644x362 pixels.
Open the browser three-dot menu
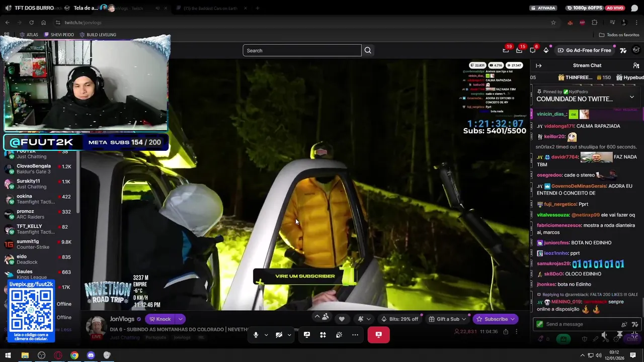(x=637, y=23)
